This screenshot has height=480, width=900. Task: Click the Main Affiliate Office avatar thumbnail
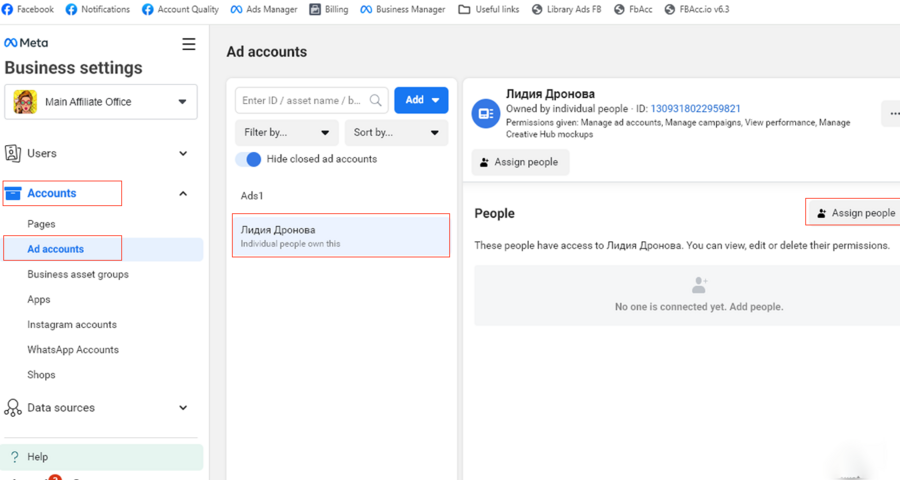(x=25, y=102)
